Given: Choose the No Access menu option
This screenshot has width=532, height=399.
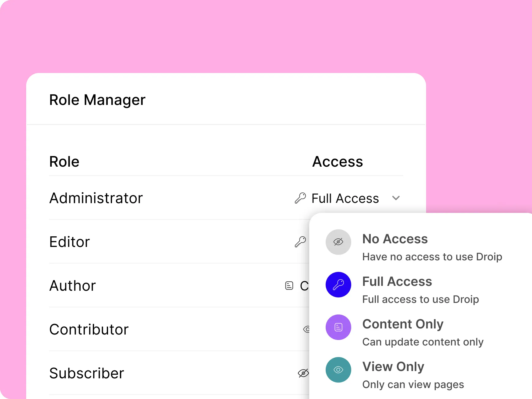Looking at the screenshot, I should pos(395,239).
